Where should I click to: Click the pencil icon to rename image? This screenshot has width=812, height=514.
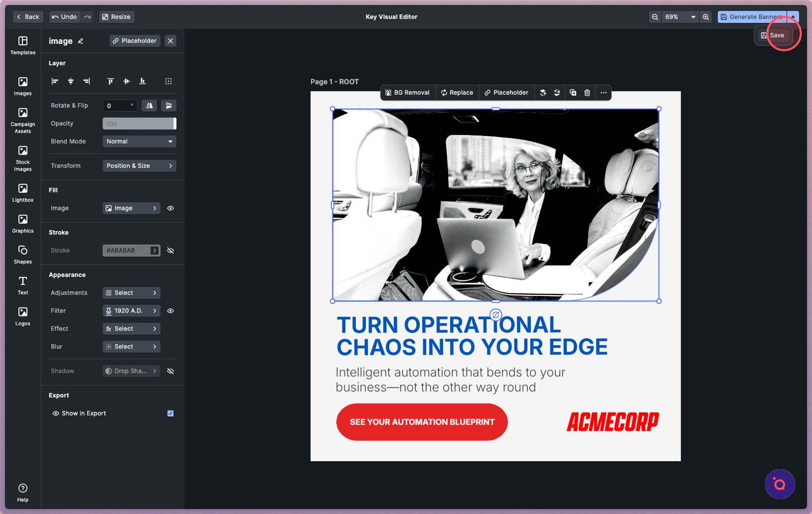(x=81, y=41)
